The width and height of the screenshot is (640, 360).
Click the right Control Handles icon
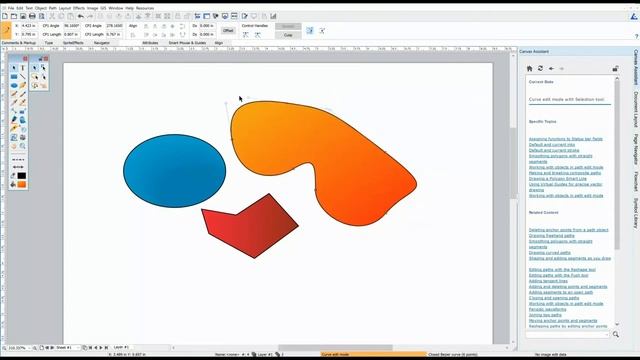pos(258,35)
